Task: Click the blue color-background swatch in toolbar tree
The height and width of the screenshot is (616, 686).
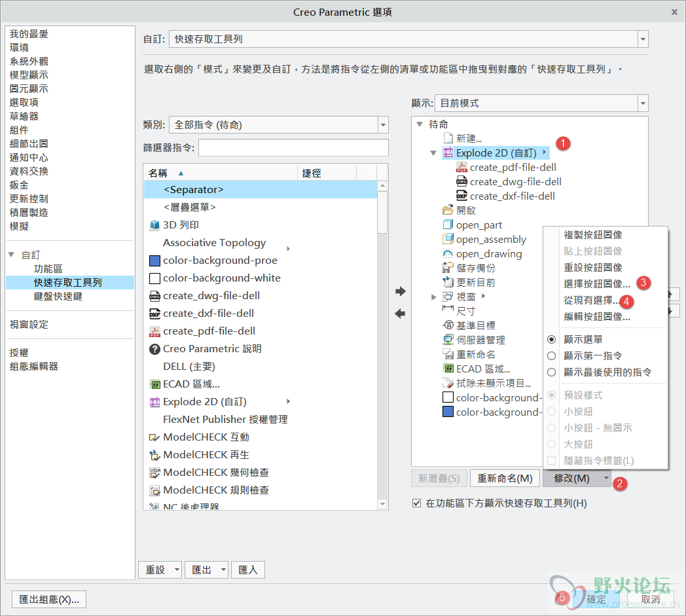Action: [x=448, y=412]
